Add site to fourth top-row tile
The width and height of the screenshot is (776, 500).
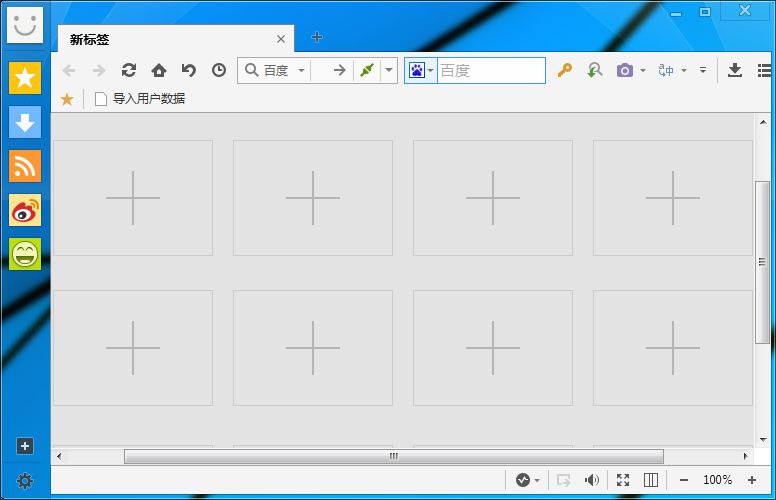click(x=673, y=198)
